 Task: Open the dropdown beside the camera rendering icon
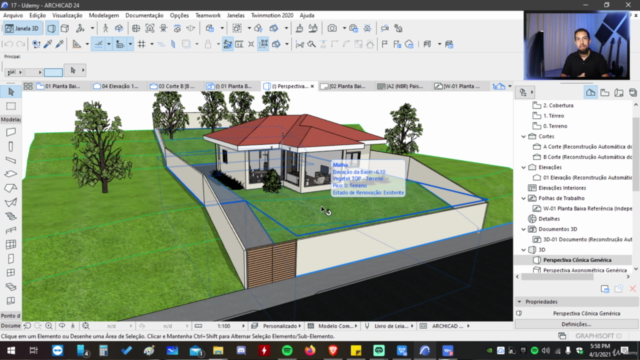pyautogui.click(x=344, y=29)
